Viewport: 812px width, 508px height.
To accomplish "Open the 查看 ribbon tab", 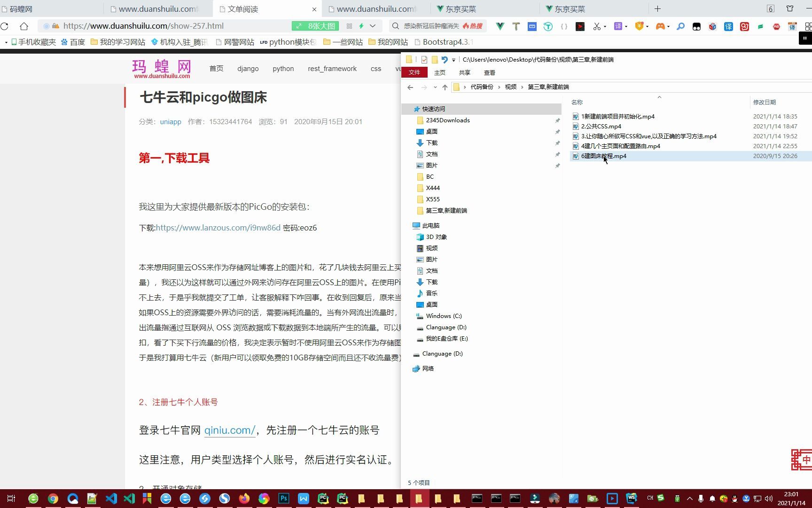I will tap(490, 73).
